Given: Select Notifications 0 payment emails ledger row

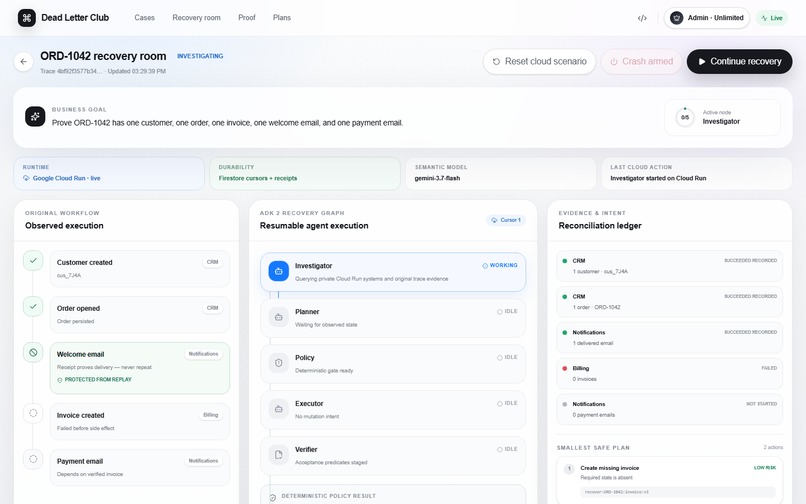Looking at the screenshot, I should (669, 409).
